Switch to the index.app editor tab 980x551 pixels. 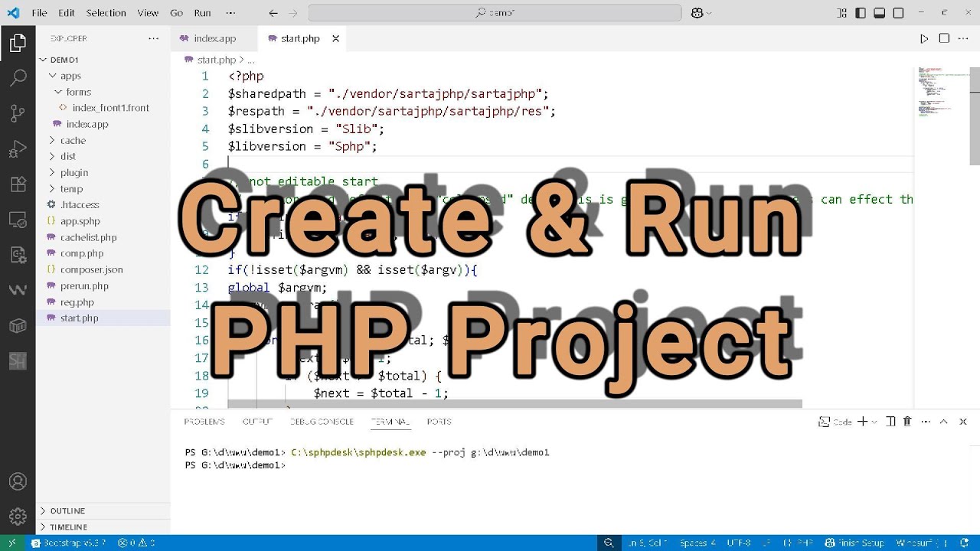point(214,38)
